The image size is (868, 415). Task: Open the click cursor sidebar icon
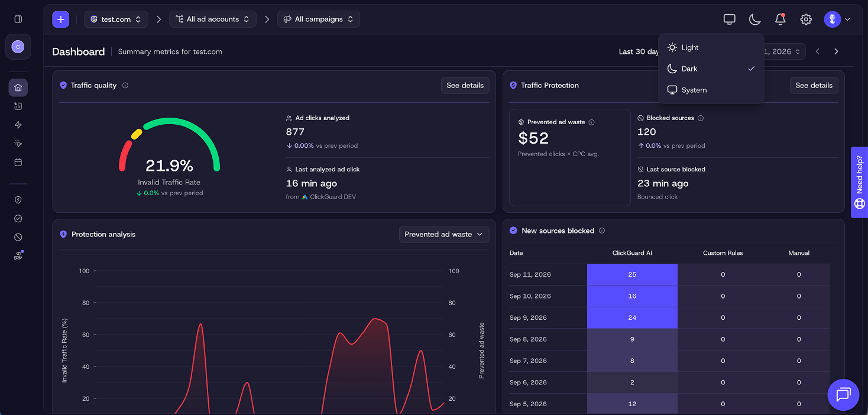coord(18,144)
